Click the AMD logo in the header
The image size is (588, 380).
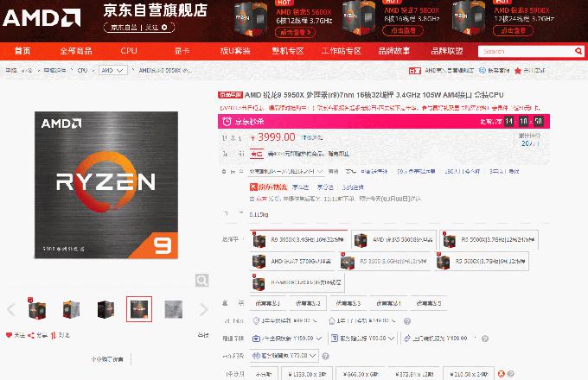(x=42, y=17)
